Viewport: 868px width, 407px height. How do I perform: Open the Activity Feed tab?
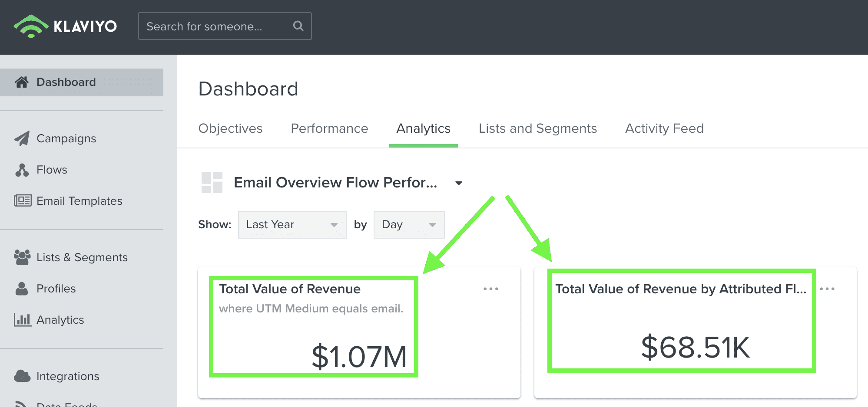(664, 128)
